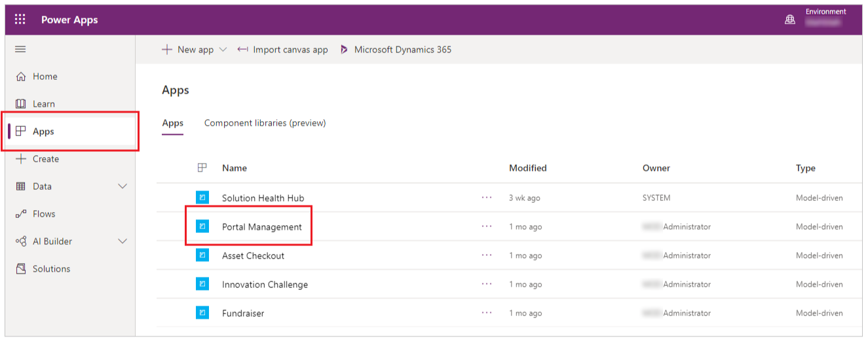Click Import canvas app
Image resolution: width=868 pixels, height=341 pixels.
(x=282, y=50)
